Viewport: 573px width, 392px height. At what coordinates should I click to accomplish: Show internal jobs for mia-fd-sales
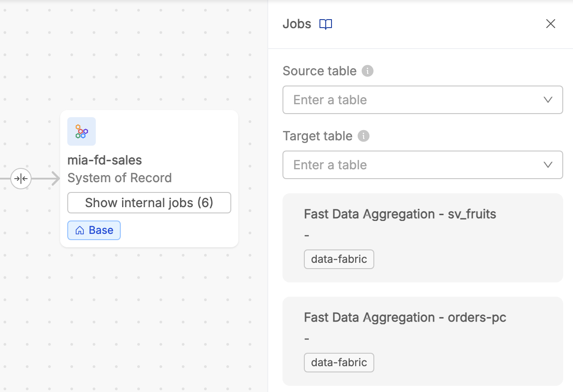(149, 203)
